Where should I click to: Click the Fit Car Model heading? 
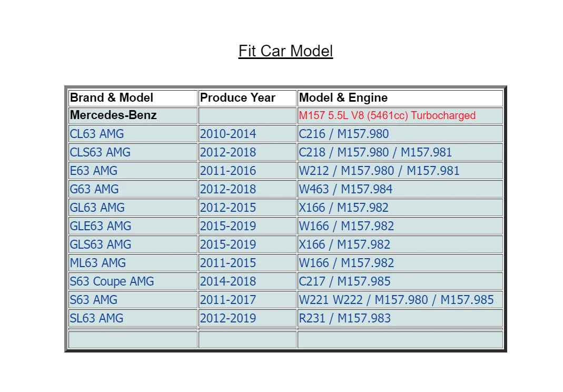click(x=285, y=51)
